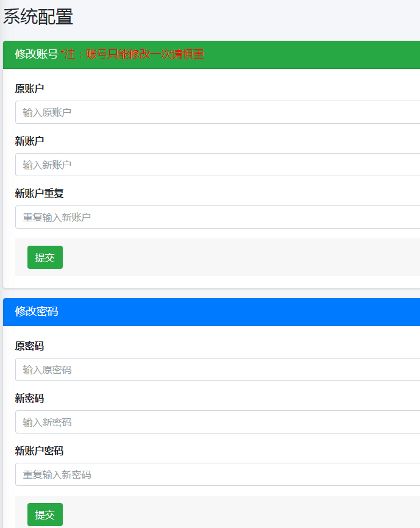This screenshot has height=528, width=420.
Task: Focus the 输入新账户 input field
Action: (218, 165)
